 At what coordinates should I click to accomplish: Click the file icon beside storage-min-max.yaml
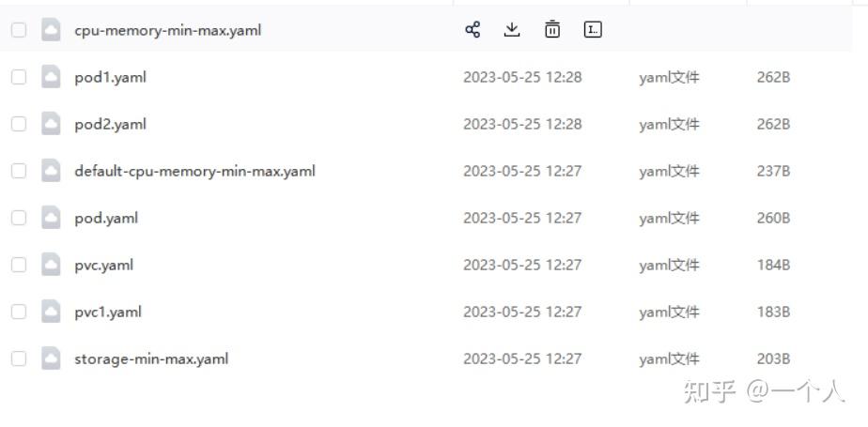pos(51,358)
